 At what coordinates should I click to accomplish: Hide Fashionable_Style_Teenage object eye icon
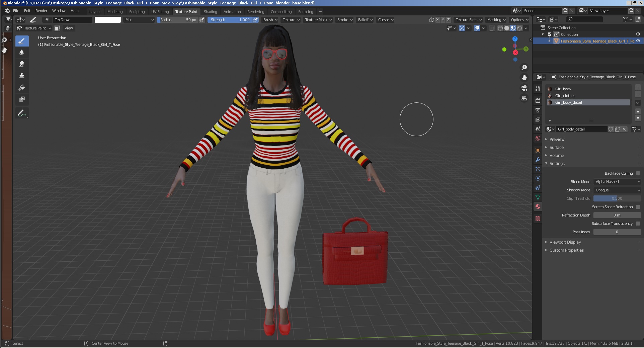click(638, 41)
